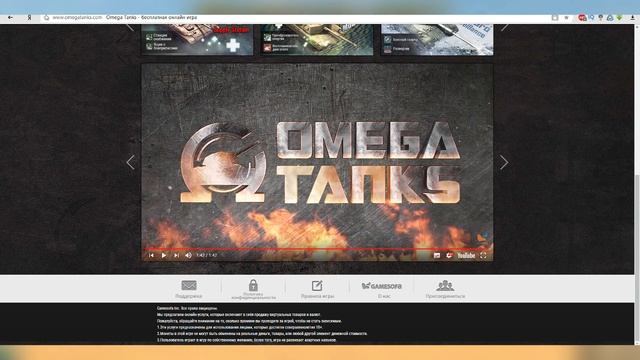This screenshot has height=360, width=640.
Task: Toggle subtitles in the video player
Action: click(x=437, y=256)
